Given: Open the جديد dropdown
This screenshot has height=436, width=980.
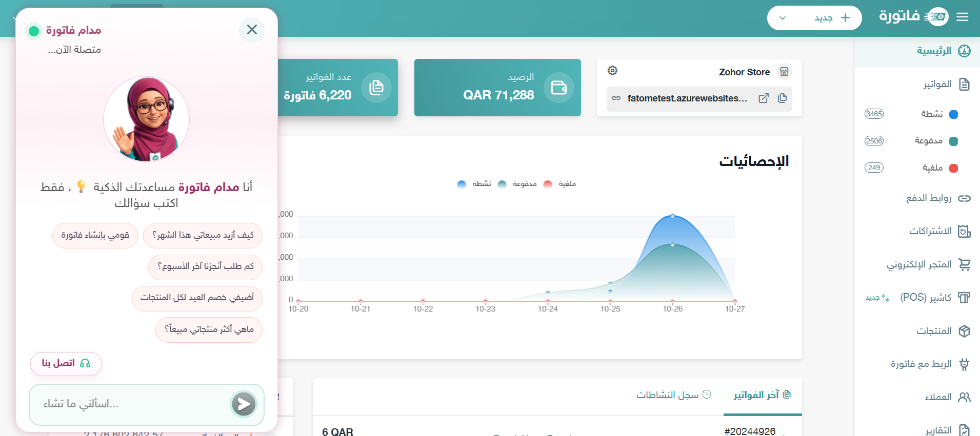Looking at the screenshot, I should click(814, 18).
